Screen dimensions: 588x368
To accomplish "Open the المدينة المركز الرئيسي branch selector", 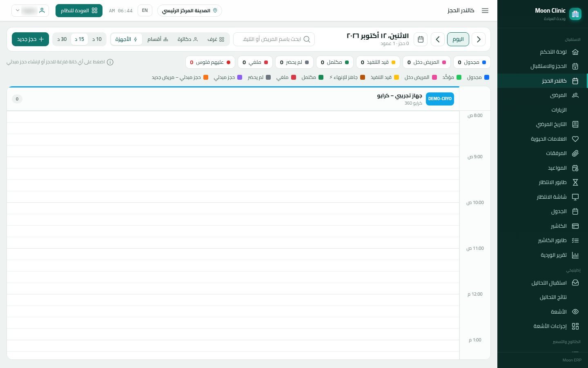I will coord(189,11).
